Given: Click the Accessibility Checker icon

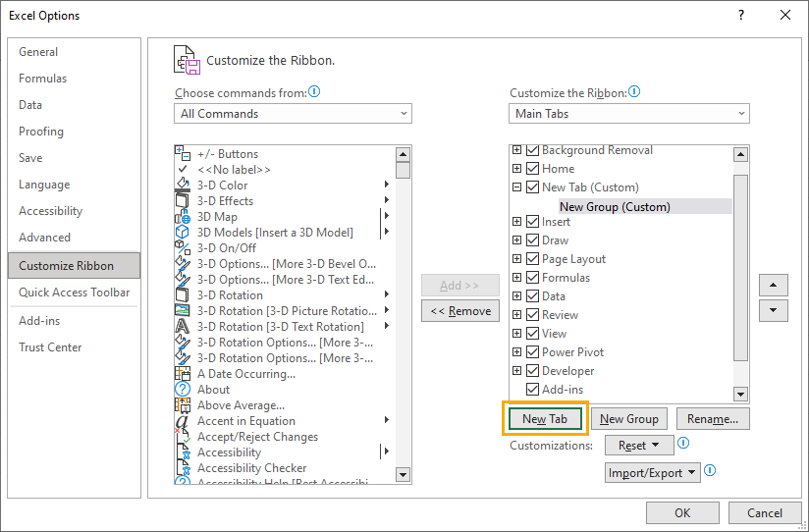Looking at the screenshot, I should pyautogui.click(x=183, y=468).
